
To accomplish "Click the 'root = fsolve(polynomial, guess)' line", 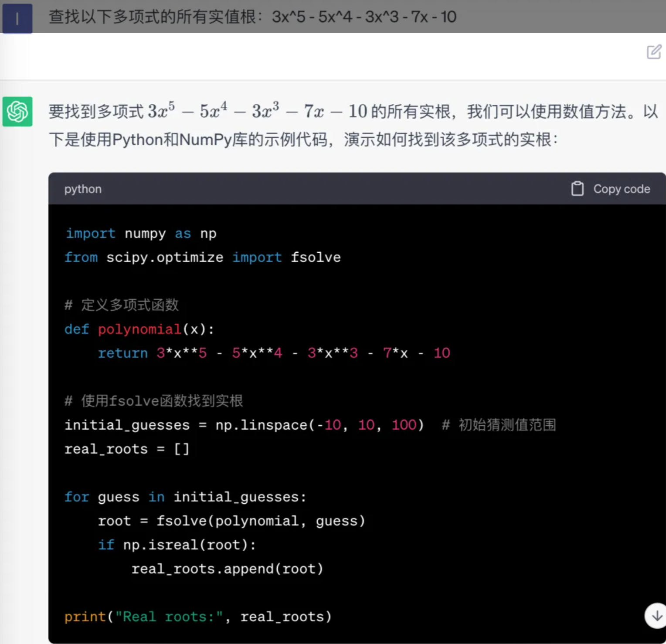I will 231,521.
